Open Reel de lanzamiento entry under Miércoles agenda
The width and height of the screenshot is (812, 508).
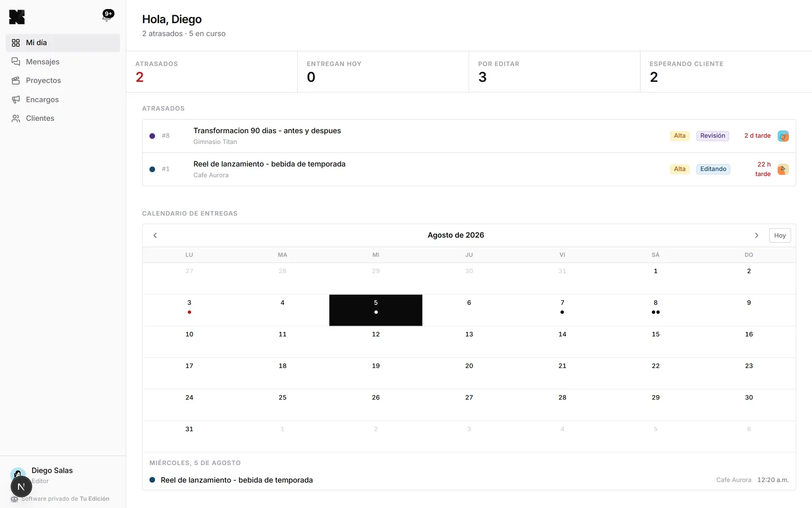coord(469,480)
